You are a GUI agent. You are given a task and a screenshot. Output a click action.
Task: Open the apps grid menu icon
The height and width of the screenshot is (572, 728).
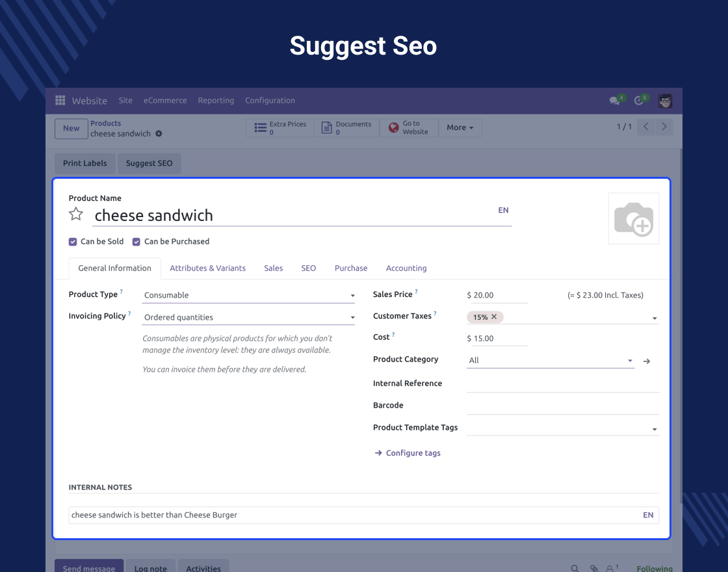(x=60, y=100)
